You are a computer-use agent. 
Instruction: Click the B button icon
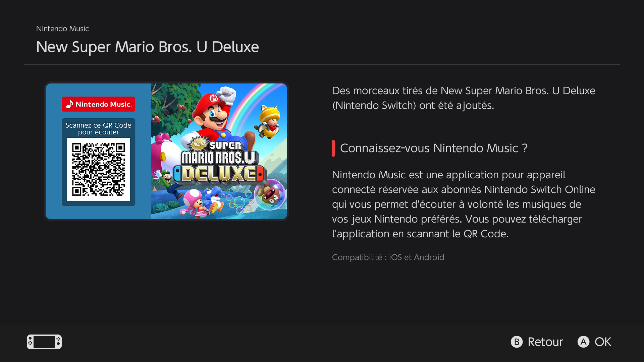517,342
